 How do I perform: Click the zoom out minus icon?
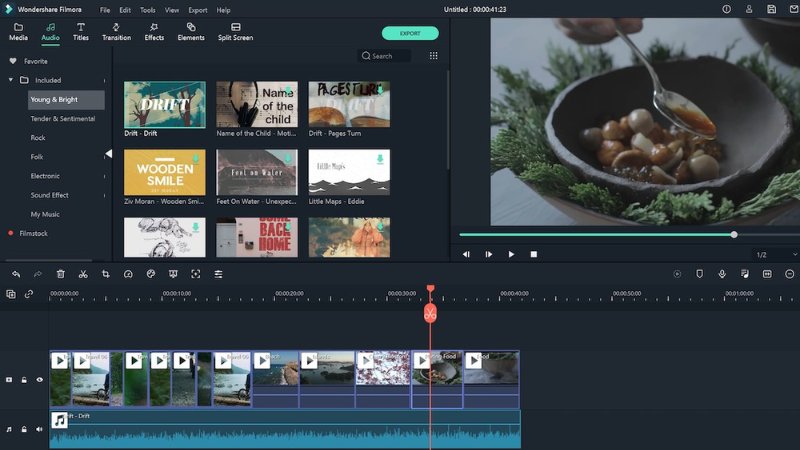[790, 274]
